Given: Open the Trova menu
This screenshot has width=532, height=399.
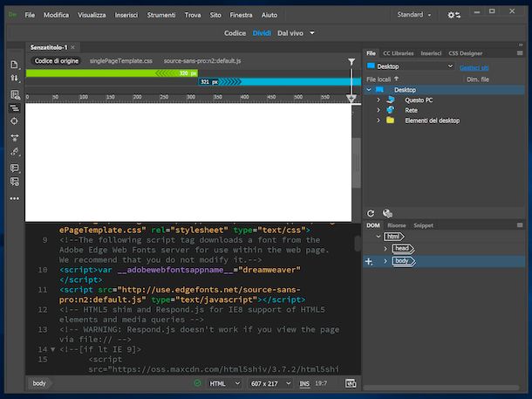Looking at the screenshot, I should tap(193, 15).
